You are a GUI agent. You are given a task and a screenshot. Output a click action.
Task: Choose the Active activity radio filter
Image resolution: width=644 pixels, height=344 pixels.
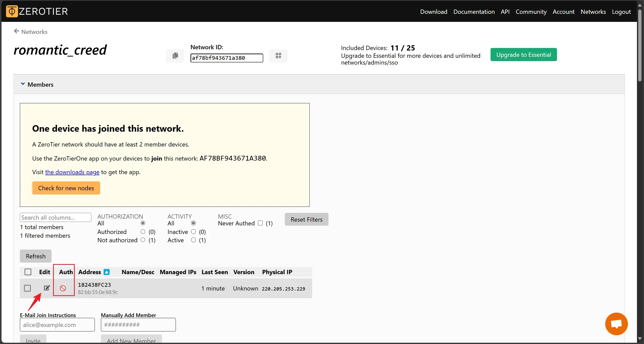pos(193,240)
